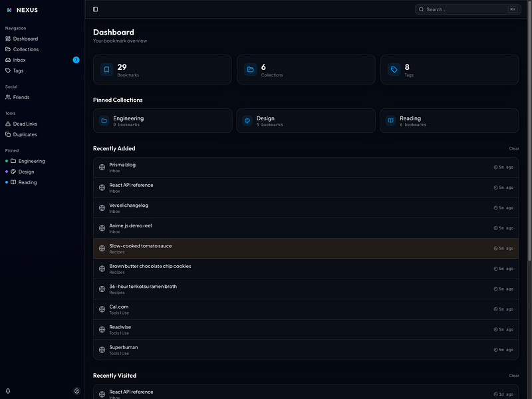The image size is (532, 399).
Task: Clear the Recently Added list
Action: [x=513, y=148]
